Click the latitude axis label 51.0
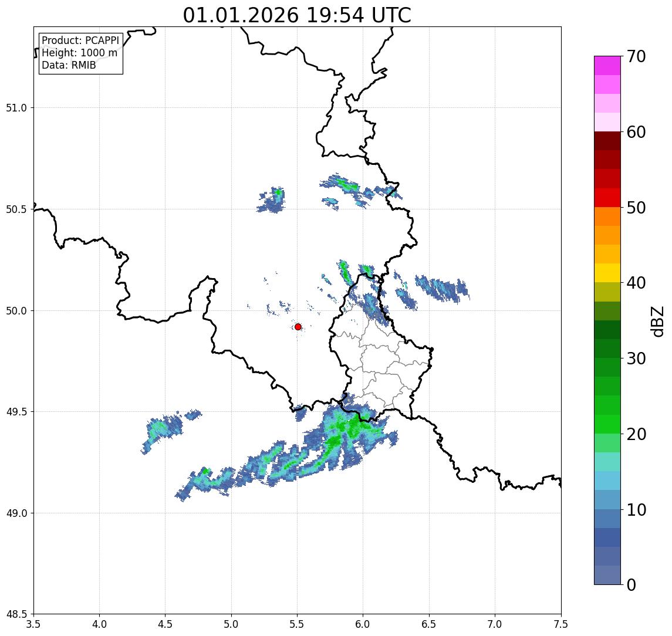This screenshot has height=636, width=672. pyautogui.click(x=16, y=108)
